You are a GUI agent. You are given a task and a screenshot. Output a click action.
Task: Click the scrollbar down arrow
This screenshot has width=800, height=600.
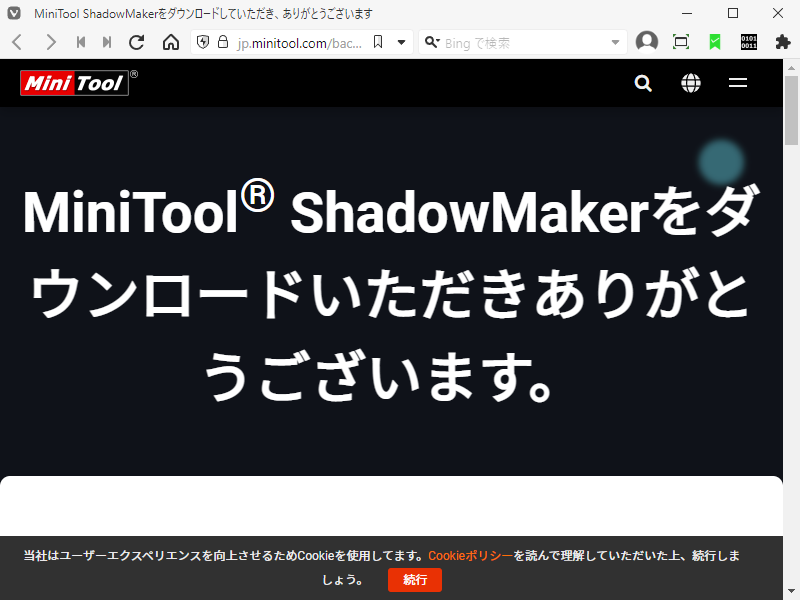(791, 592)
